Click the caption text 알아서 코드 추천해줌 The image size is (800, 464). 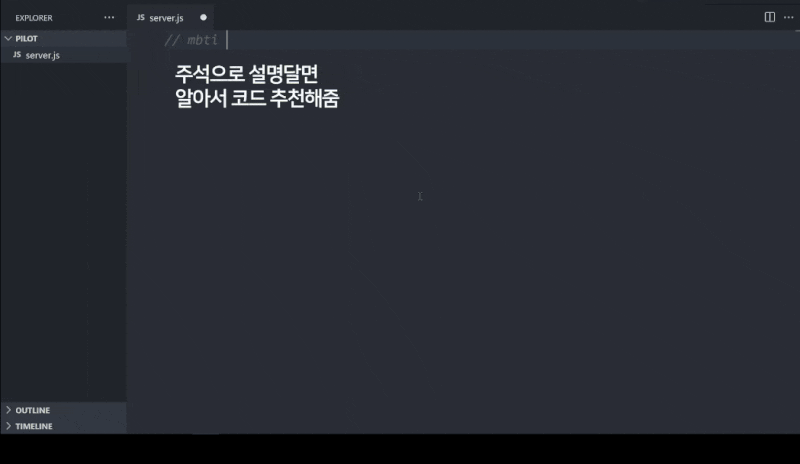257,98
